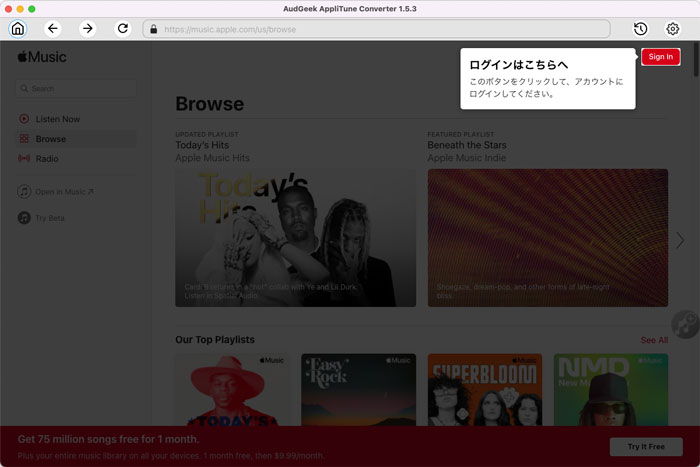Viewport: 700px width, 467px height.
Task: Open the Easy Rock playlist cover
Action: [x=358, y=390]
